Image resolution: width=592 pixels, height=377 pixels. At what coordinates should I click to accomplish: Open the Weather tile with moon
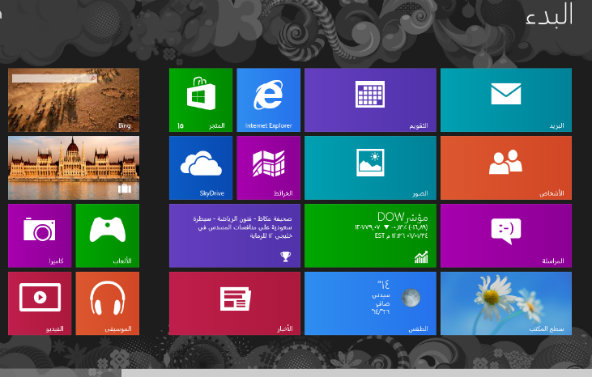[370, 303]
